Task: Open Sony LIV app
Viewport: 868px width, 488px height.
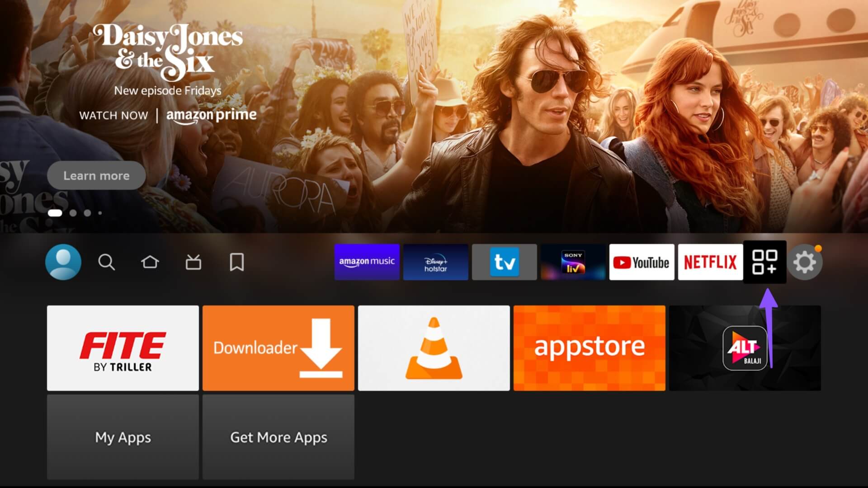Action: point(572,262)
